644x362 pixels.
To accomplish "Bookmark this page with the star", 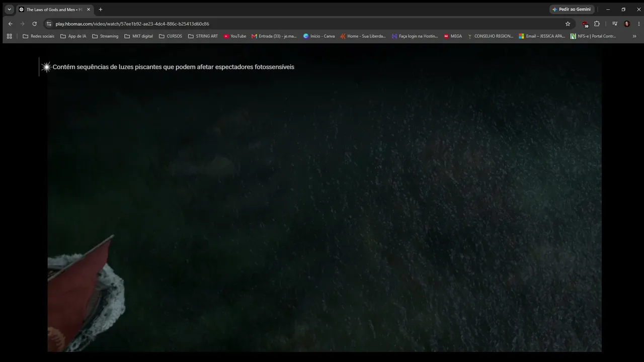I will [x=568, y=24].
